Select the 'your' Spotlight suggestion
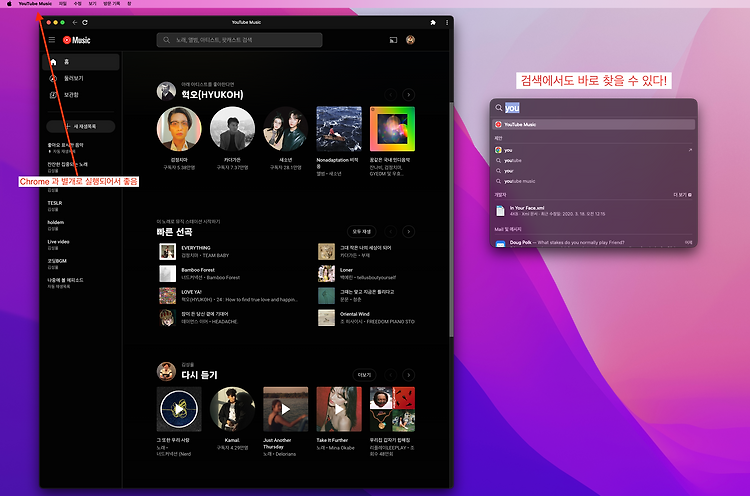Screen dimensions: 750x496 [593, 171]
